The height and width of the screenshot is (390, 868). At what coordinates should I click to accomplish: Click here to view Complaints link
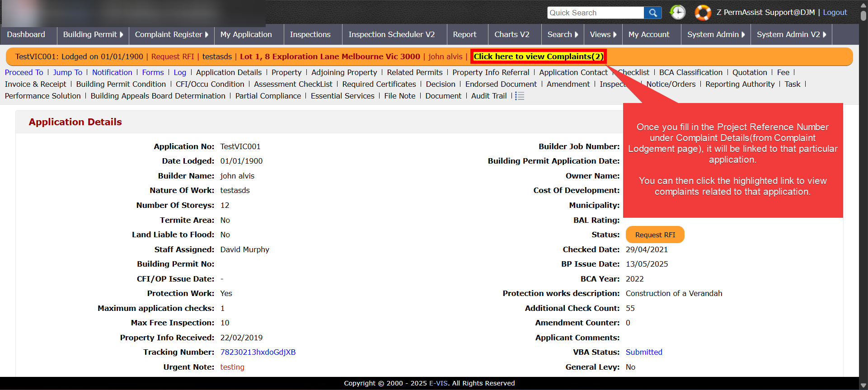(x=538, y=56)
